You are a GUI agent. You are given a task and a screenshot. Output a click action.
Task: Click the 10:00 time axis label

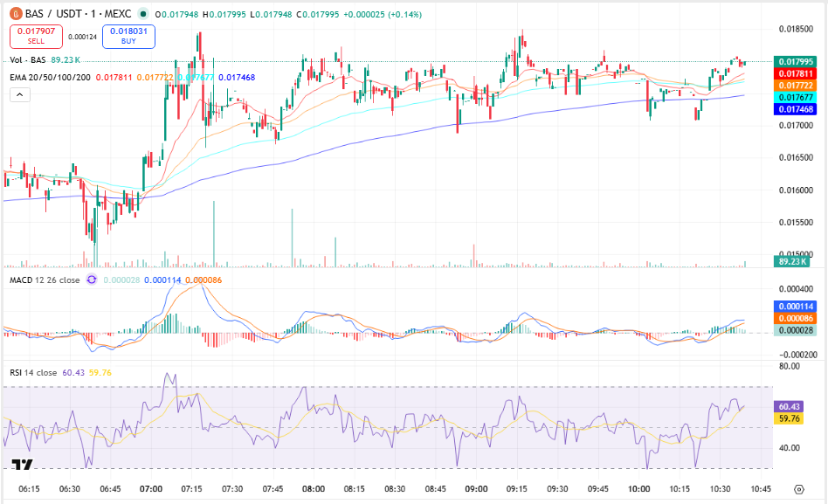639,489
